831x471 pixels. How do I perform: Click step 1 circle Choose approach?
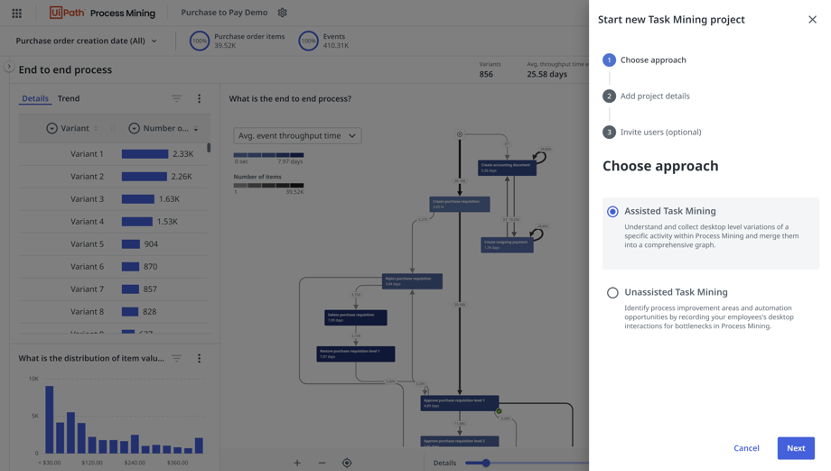609,60
